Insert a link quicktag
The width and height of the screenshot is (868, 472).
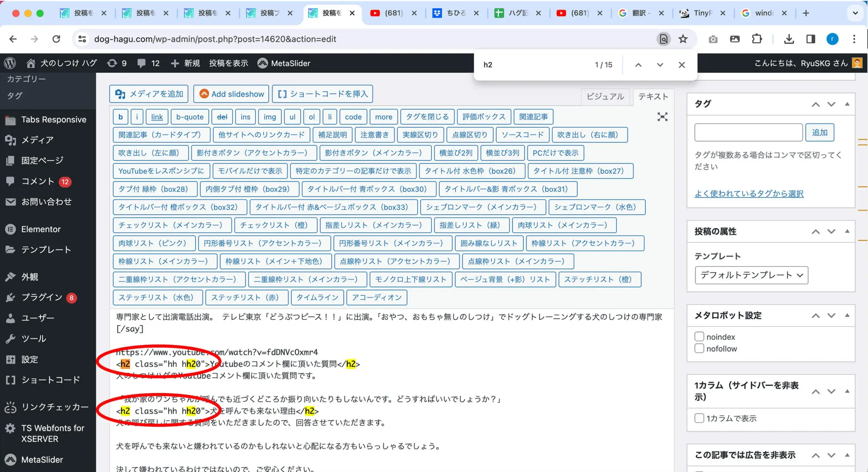(157, 117)
